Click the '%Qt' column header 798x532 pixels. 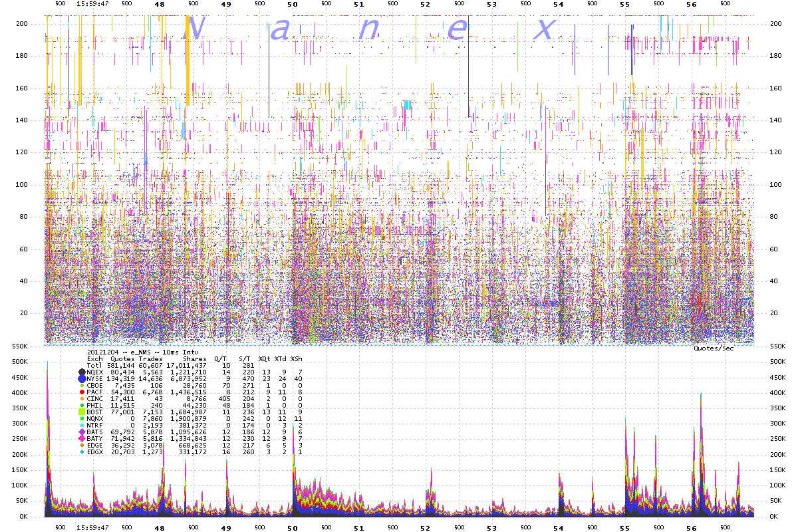264,358
